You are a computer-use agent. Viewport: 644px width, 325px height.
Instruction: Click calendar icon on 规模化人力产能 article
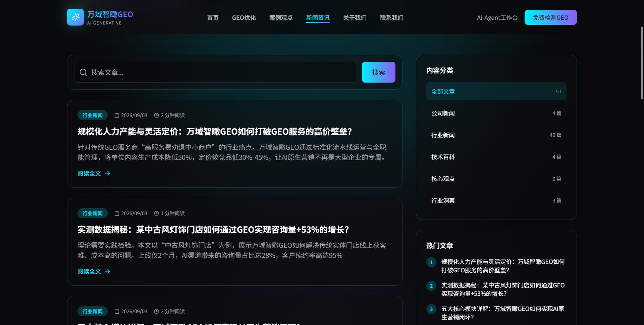[117, 115]
